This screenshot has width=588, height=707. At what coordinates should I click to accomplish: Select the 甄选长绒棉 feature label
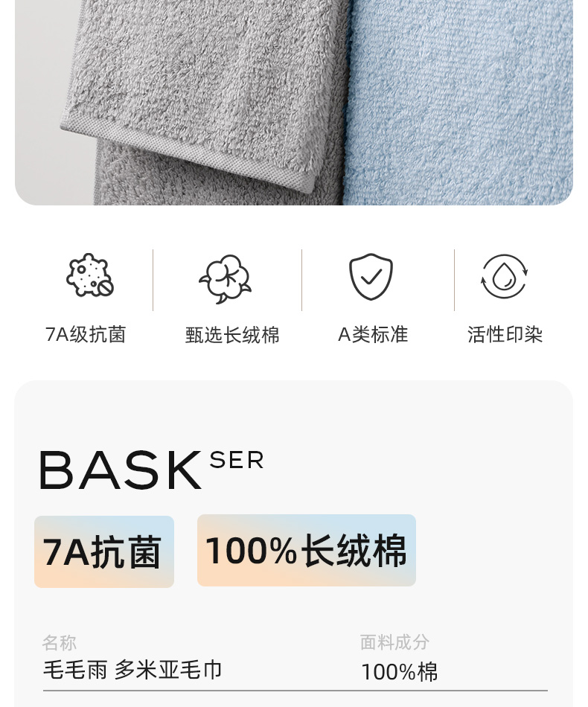click(x=232, y=335)
